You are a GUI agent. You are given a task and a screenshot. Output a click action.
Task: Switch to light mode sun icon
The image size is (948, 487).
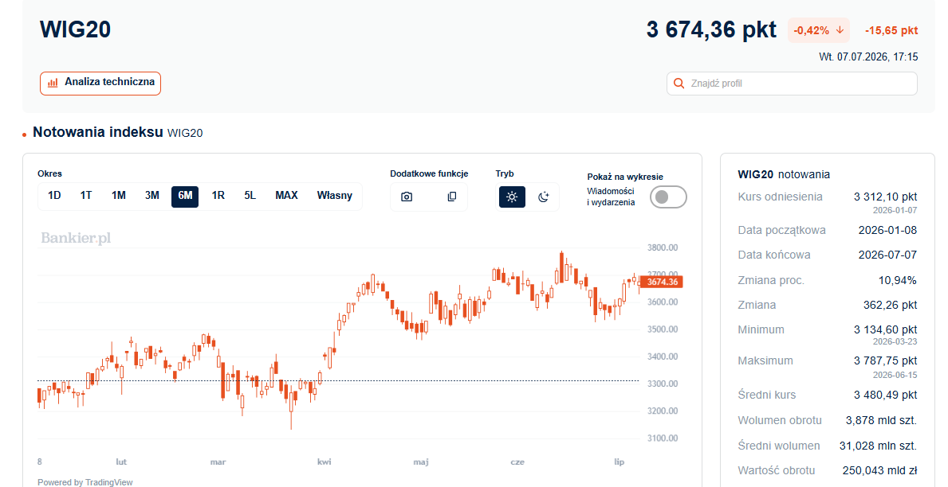[x=512, y=197]
